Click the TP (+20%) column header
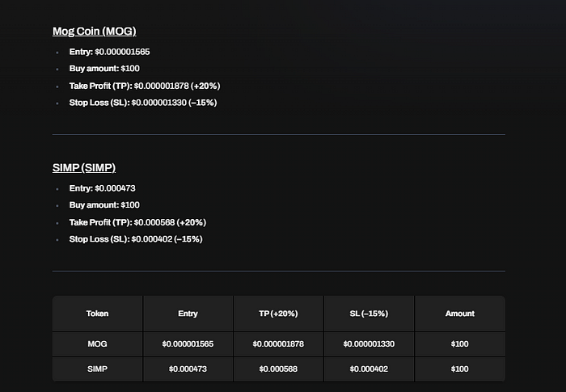This screenshot has height=392, width=566. click(x=278, y=314)
